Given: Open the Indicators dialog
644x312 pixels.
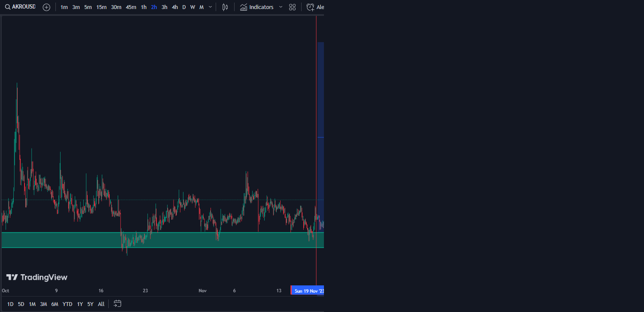Looking at the screenshot, I should pyautogui.click(x=257, y=7).
